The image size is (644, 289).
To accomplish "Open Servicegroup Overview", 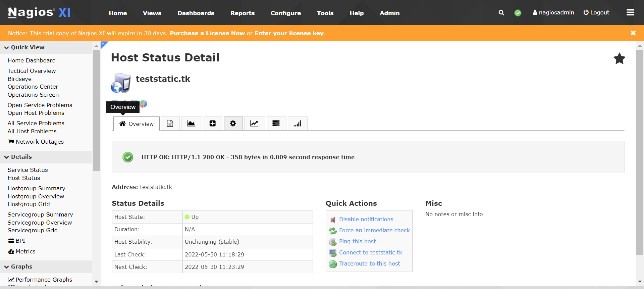I will 40,223.
